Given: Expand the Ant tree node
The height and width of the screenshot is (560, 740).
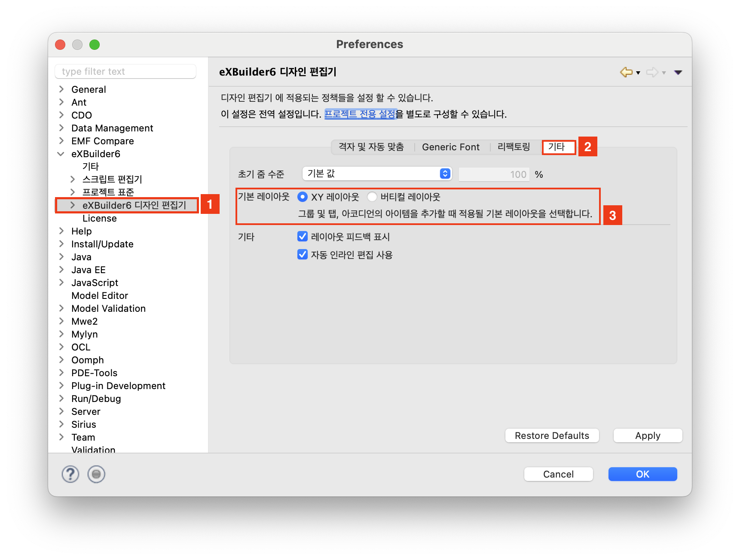Looking at the screenshot, I should 61,102.
